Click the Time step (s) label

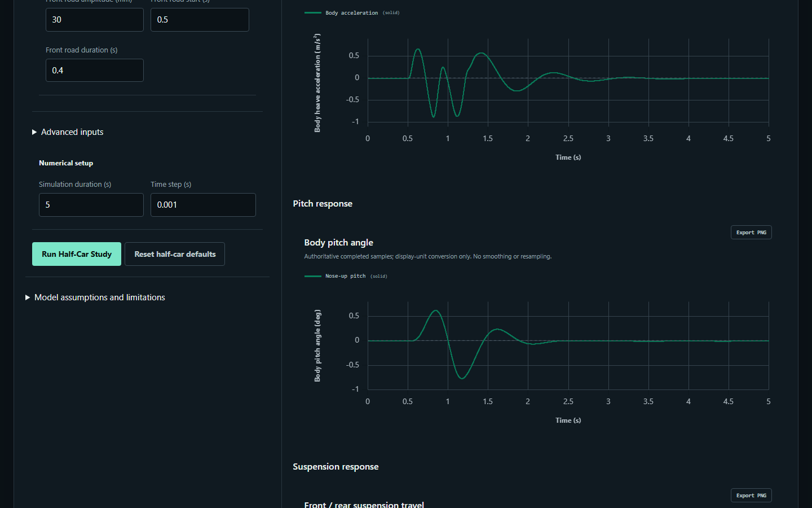(x=171, y=185)
